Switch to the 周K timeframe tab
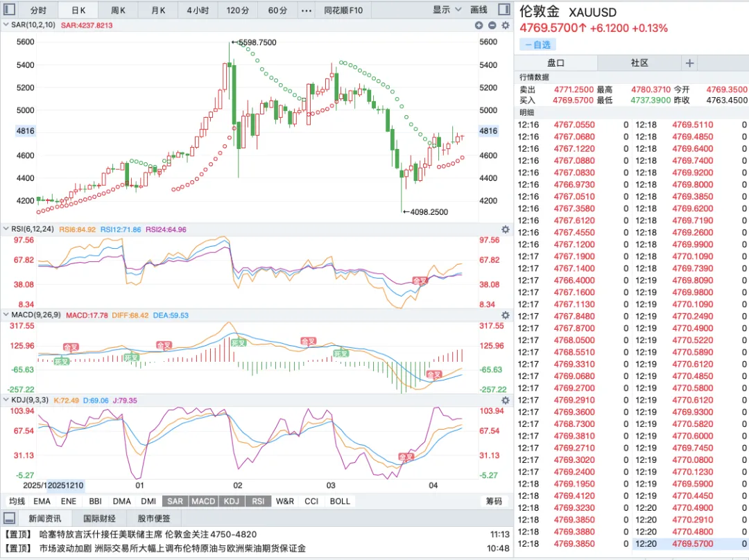This screenshot has height=560, width=749. click(x=119, y=10)
